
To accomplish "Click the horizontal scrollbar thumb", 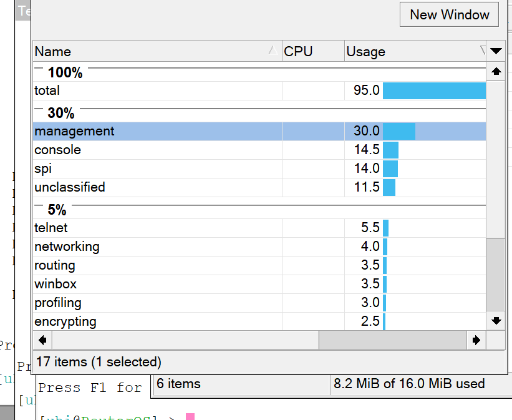I will (392, 340).
